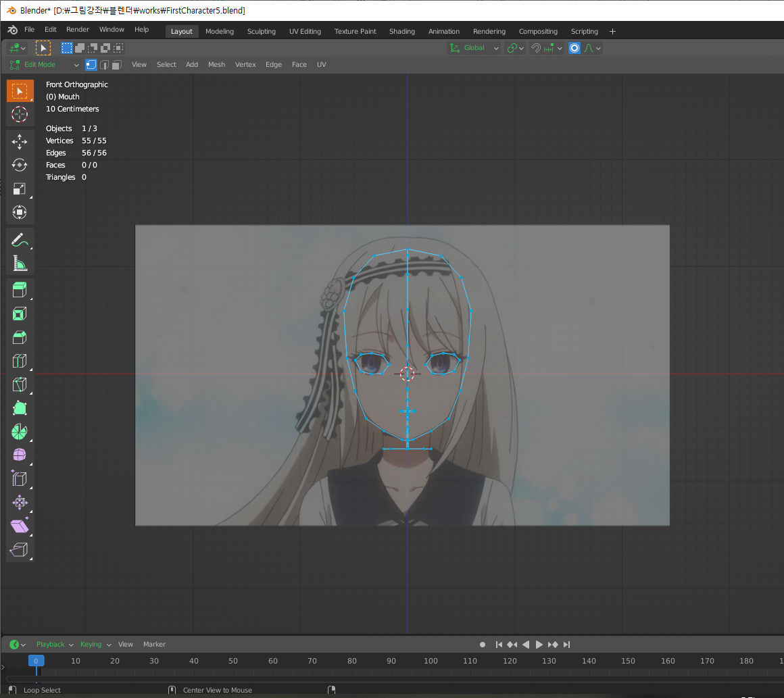Switch to the UV Editing workspace tab
Screen dimensions: 784x698
tap(305, 31)
